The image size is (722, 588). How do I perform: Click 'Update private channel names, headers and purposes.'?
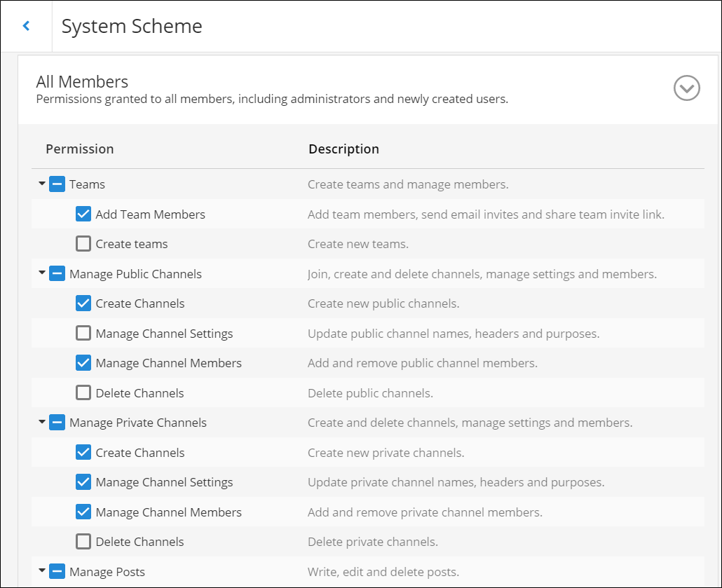(456, 483)
